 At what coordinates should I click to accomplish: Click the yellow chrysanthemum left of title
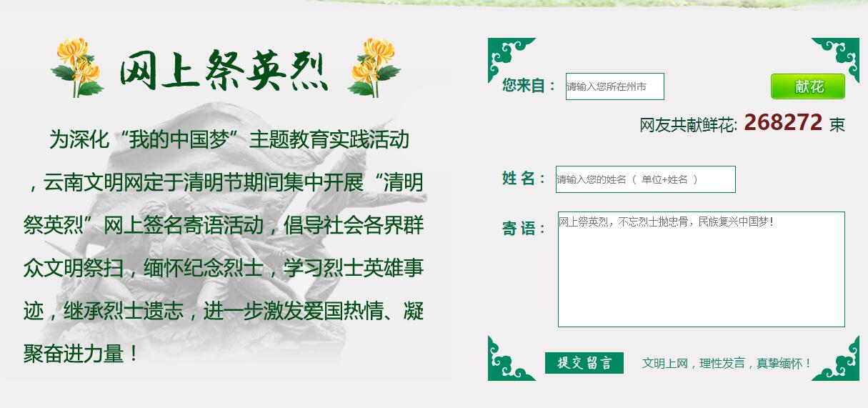click(x=77, y=67)
